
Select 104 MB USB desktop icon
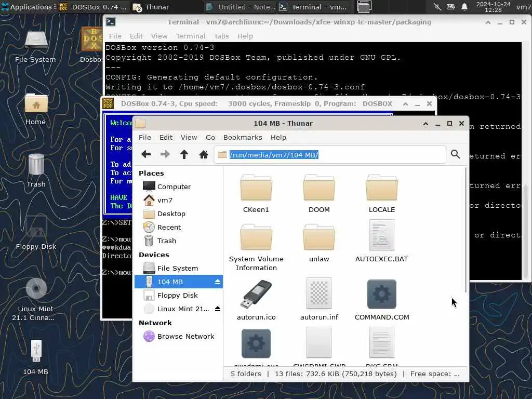tap(36, 357)
